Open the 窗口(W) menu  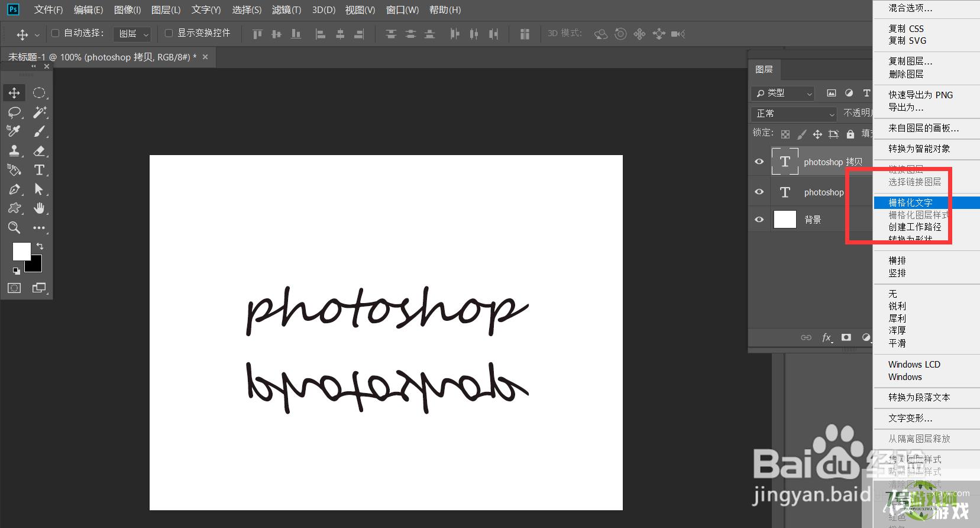tap(402, 10)
